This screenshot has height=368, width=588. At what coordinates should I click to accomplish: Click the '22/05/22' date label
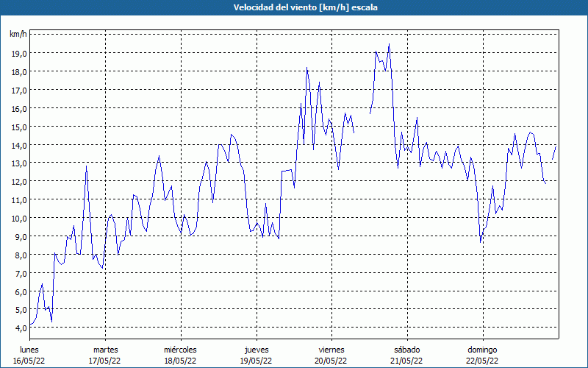[482, 361]
